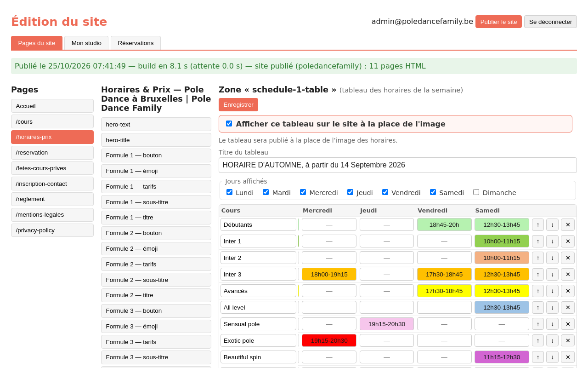
Task: Edit the Sensual pole course name field
Action: click(258, 324)
